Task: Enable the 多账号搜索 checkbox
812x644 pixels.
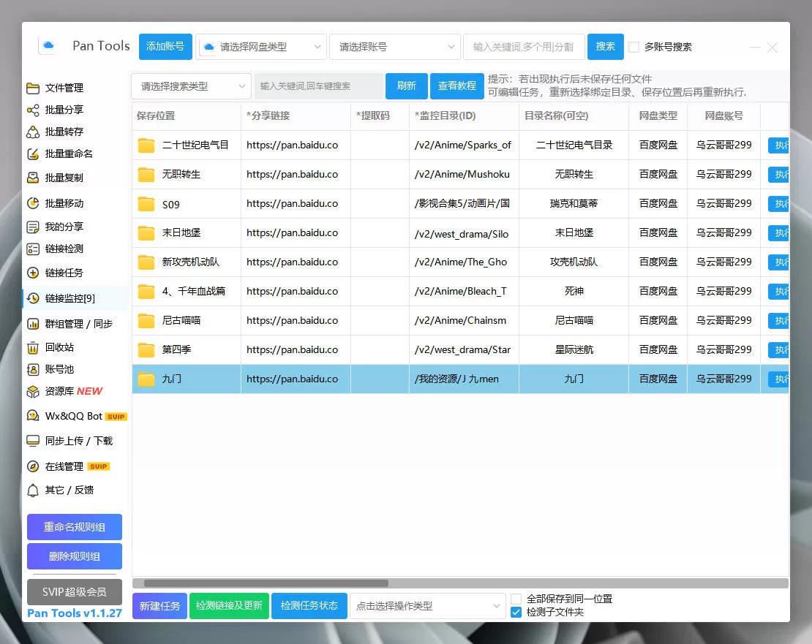Action: pos(634,47)
